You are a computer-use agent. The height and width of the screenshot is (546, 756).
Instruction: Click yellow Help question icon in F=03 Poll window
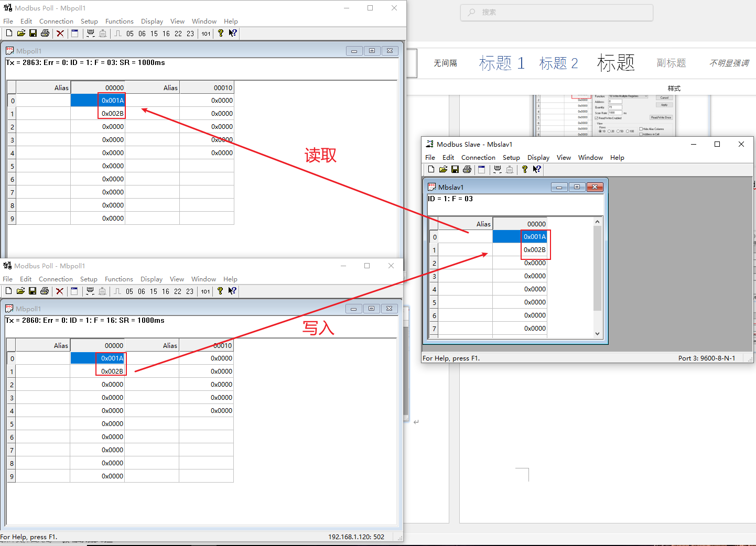pos(221,33)
